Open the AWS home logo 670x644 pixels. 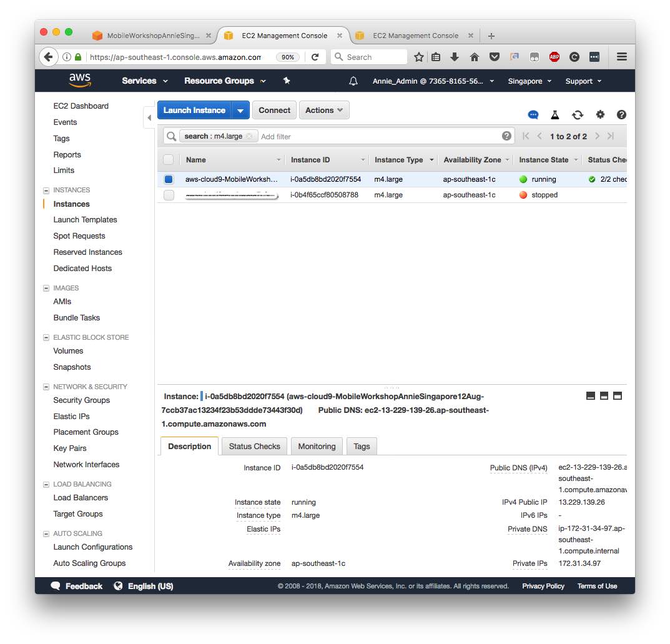(x=80, y=80)
